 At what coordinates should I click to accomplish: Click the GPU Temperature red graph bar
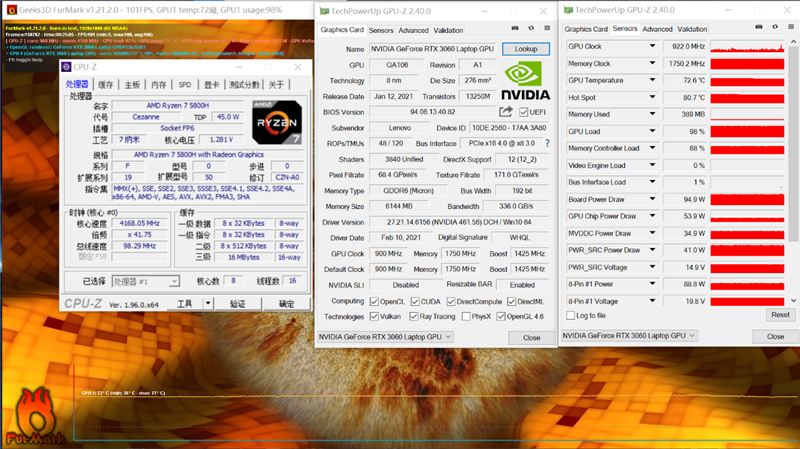[752, 81]
